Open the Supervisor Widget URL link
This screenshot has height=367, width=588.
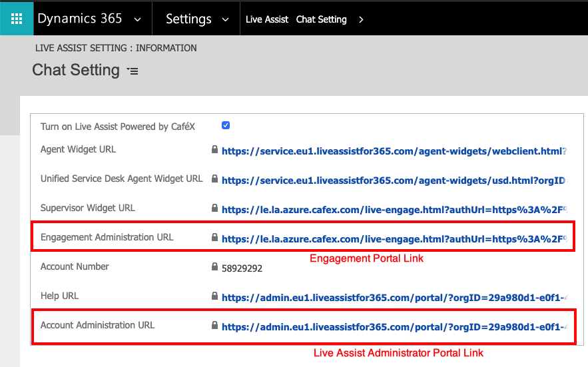394,210
